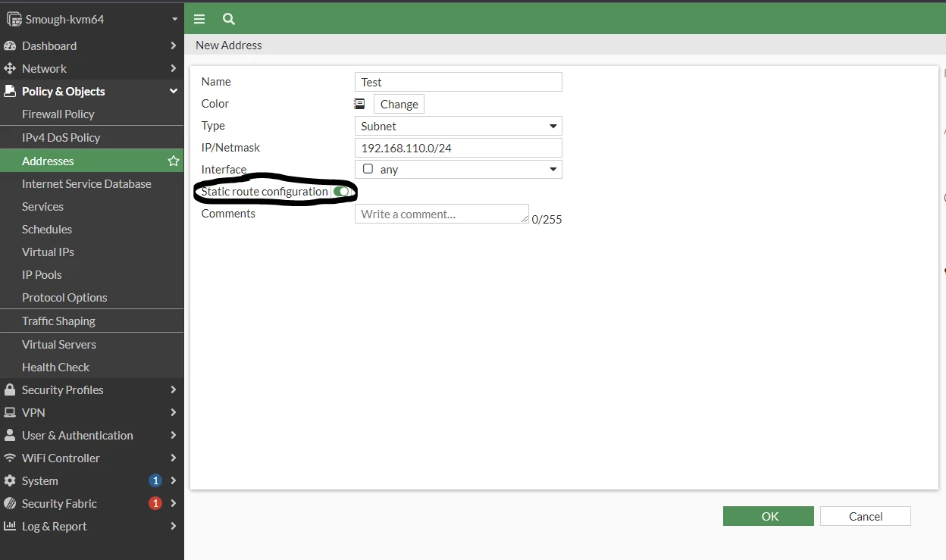Expand the Dashboard menu chevron

[174, 45]
